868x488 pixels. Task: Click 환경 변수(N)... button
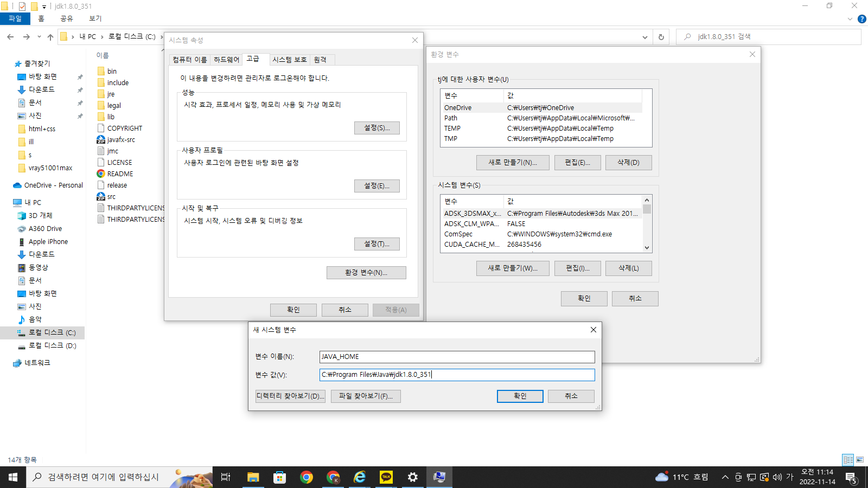click(366, 273)
